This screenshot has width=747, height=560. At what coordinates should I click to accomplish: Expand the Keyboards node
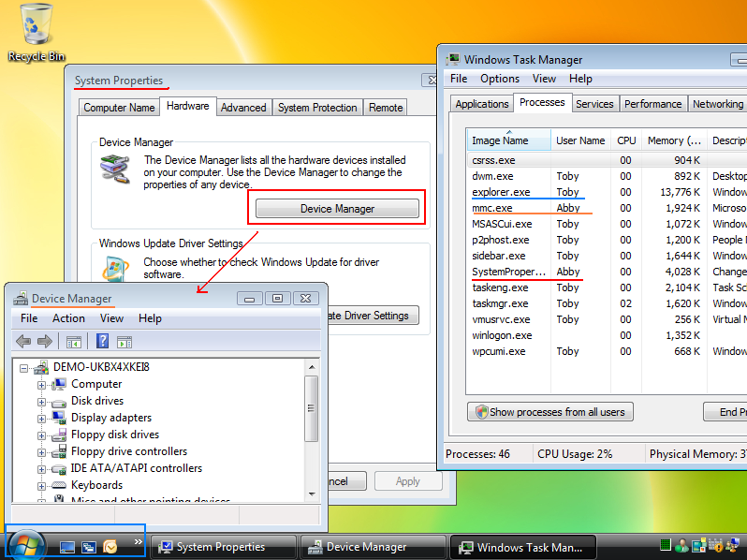pyautogui.click(x=41, y=486)
